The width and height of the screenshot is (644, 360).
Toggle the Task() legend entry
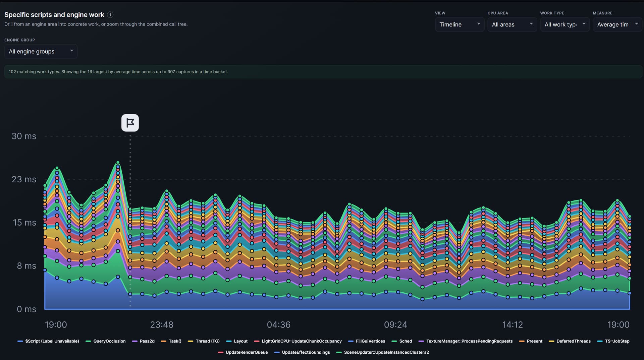click(171, 341)
